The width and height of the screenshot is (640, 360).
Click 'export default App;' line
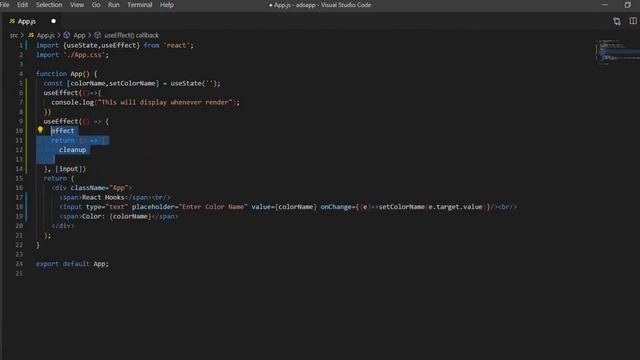coord(72,264)
